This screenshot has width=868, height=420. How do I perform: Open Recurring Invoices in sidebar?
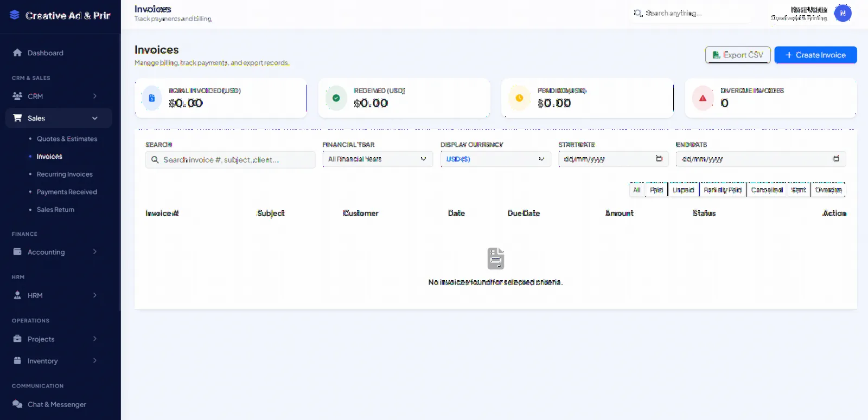point(65,174)
